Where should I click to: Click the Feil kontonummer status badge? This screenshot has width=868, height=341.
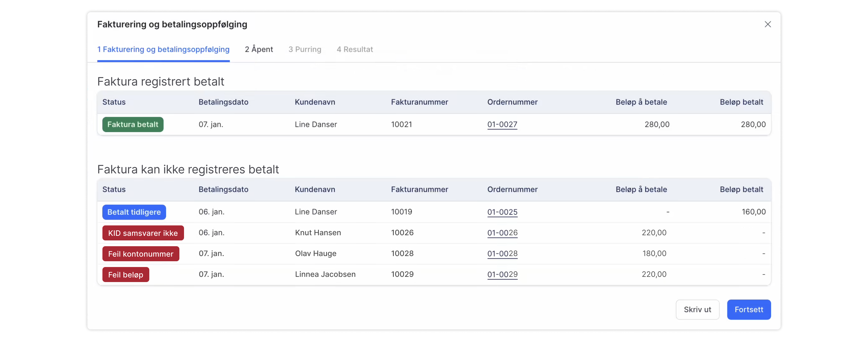point(141,254)
